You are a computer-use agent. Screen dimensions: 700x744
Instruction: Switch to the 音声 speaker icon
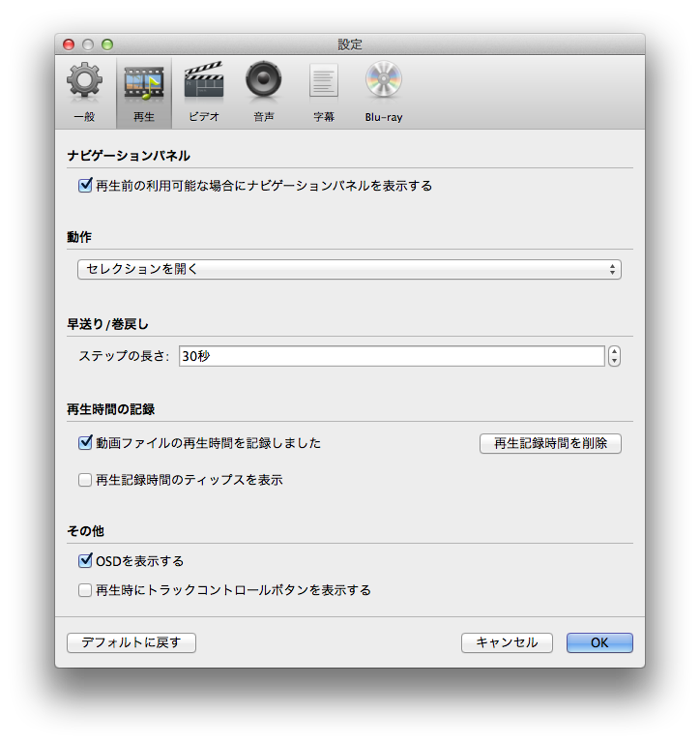coord(263,84)
